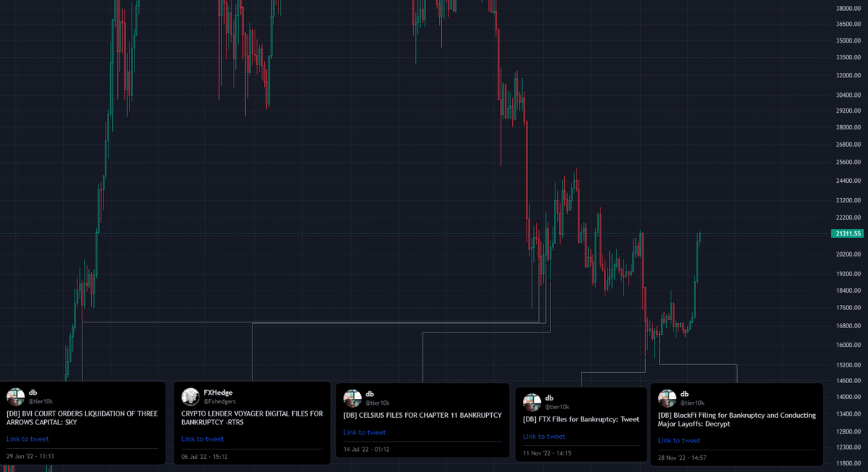
Task: Click the BVI COURT ORDERS LIQUIDATION headline
Action: click(x=82, y=418)
